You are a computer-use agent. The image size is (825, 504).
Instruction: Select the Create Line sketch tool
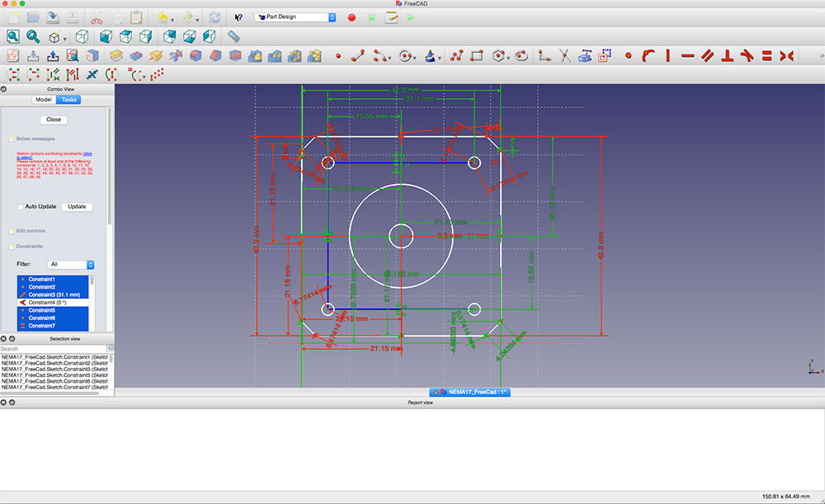pyautogui.click(x=358, y=56)
